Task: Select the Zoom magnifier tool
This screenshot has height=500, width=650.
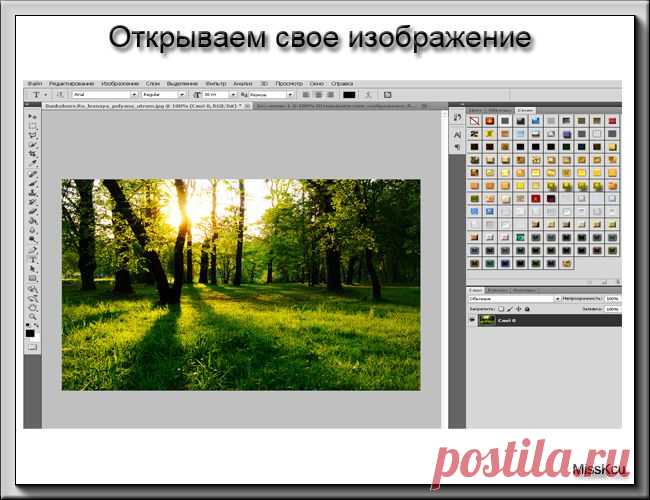Action: pos(32,317)
